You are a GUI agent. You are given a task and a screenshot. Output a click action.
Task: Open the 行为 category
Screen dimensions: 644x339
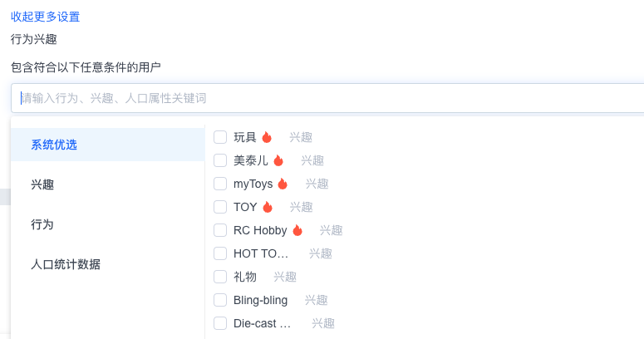click(107, 224)
